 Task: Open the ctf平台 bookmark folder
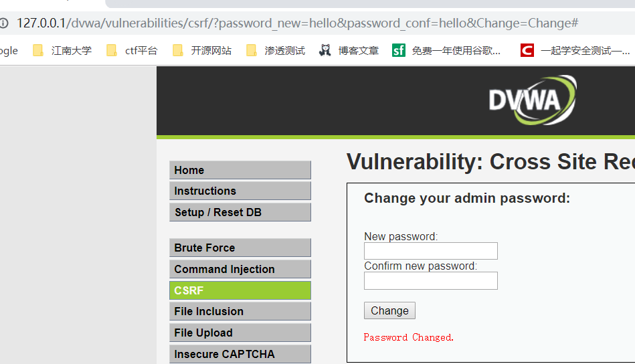[x=132, y=50]
